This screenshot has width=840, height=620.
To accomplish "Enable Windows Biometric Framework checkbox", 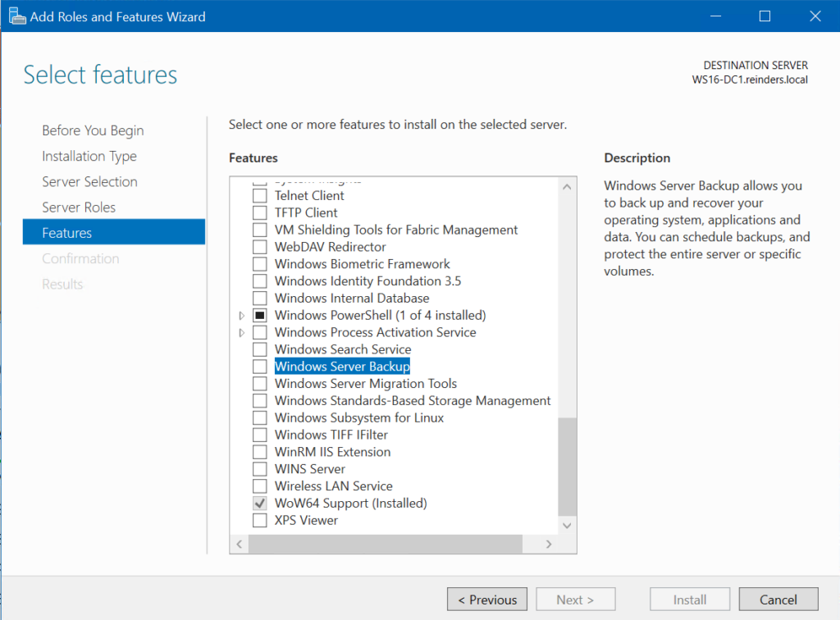I will 260,264.
